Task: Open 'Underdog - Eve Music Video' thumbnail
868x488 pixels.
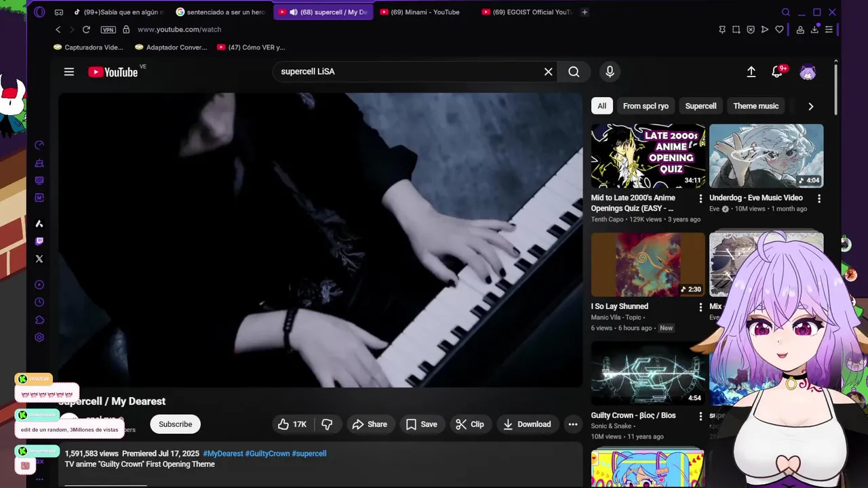Action: pos(766,156)
